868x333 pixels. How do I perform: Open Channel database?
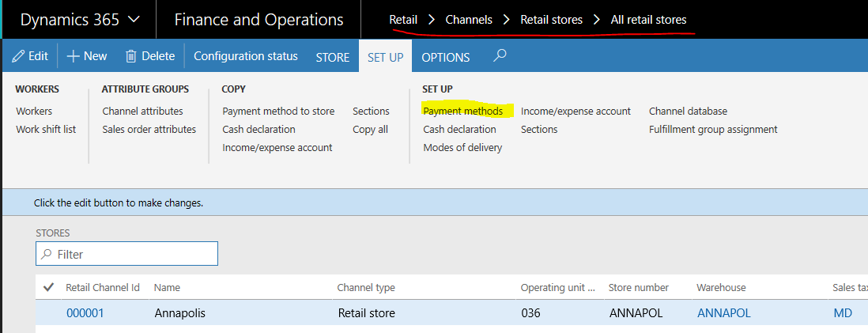coord(688,112)
